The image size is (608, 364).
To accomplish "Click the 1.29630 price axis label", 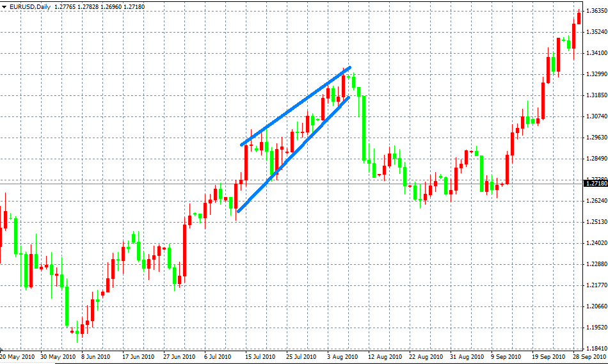I will pyautogui.click(x=596, y=138).
